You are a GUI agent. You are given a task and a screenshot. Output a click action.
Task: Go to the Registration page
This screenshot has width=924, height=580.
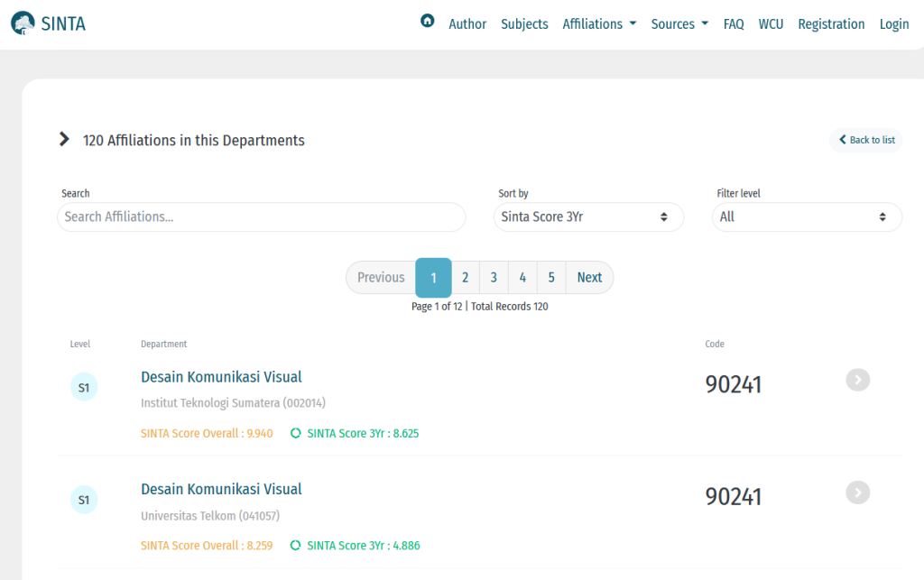[x=831, y=24]
